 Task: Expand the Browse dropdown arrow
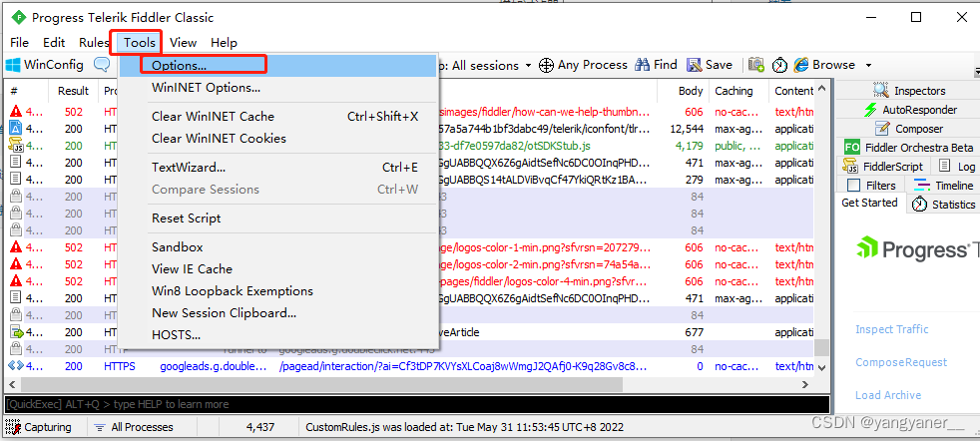coord(868,65)
